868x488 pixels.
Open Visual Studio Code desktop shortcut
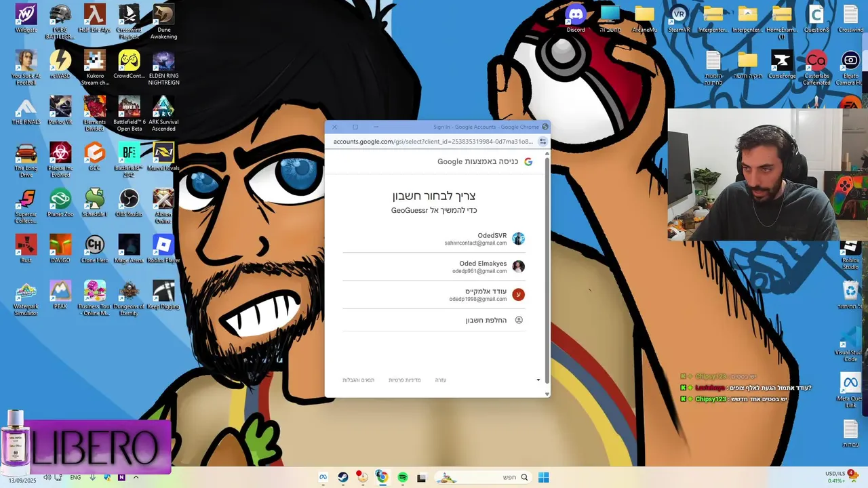(x=850, y=344)
